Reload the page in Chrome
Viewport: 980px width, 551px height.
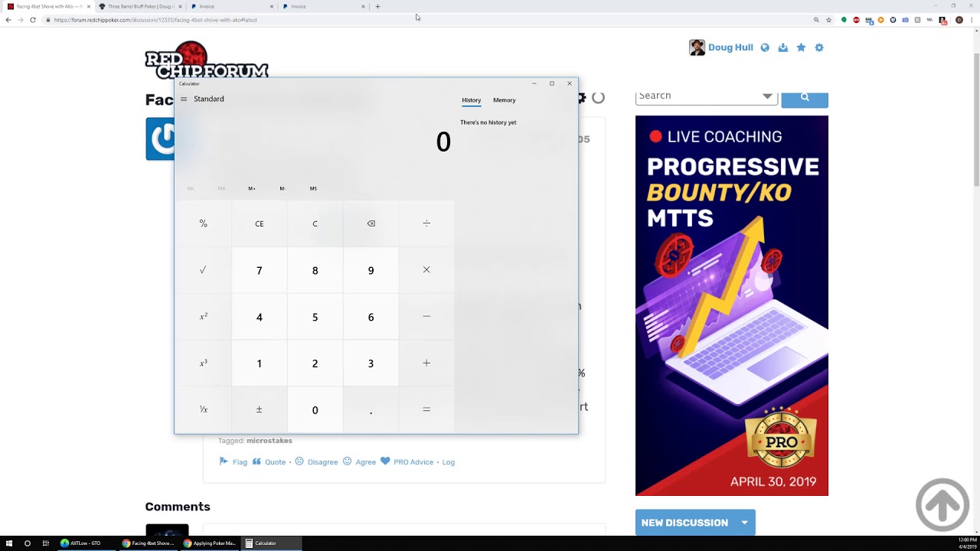point(33,20)
